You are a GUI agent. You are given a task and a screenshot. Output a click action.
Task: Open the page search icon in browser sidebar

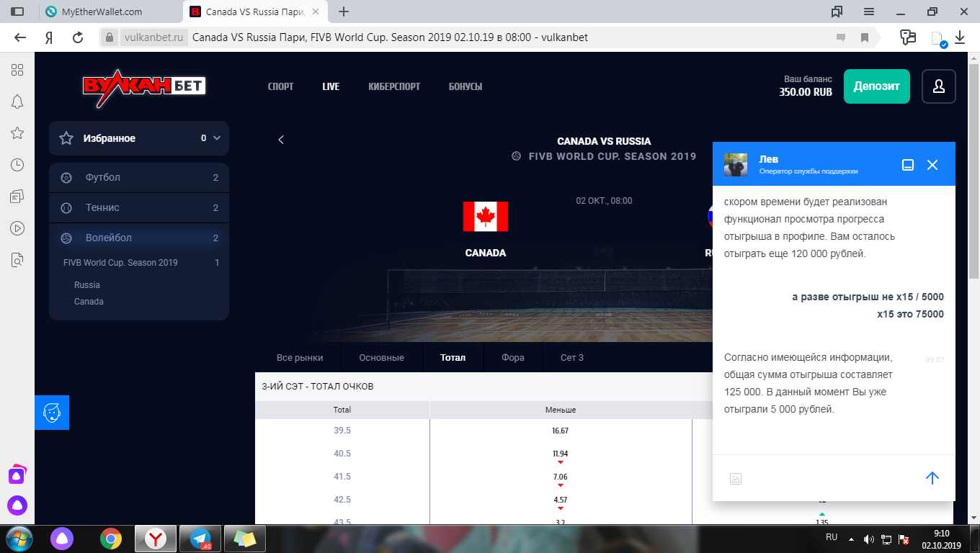click(x=17, y=260)
